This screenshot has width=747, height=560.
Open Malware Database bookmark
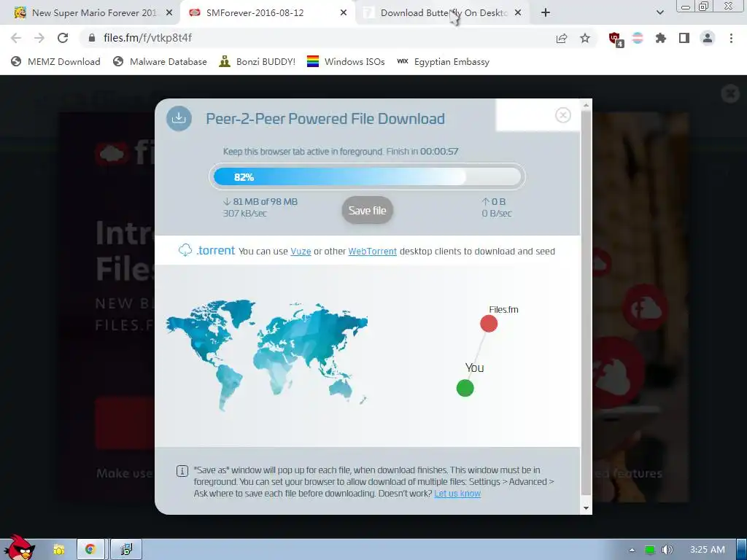coord(160,62)
